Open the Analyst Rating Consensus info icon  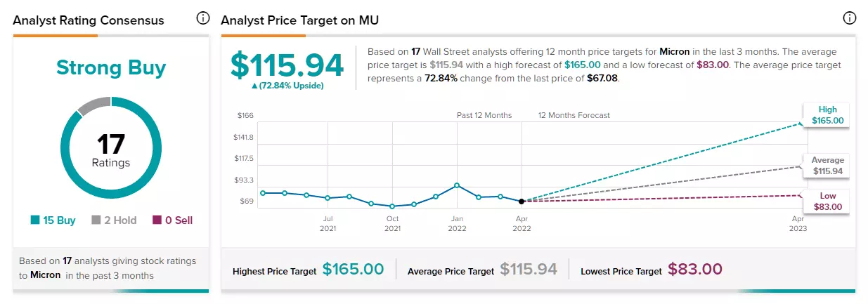[203, 18]
